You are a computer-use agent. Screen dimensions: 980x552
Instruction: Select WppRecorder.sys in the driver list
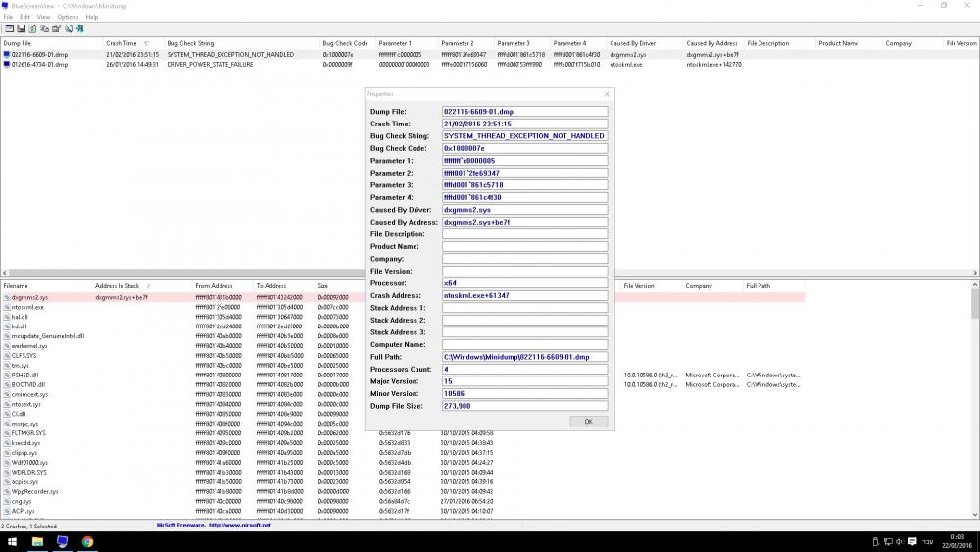(x=34, y=492)
